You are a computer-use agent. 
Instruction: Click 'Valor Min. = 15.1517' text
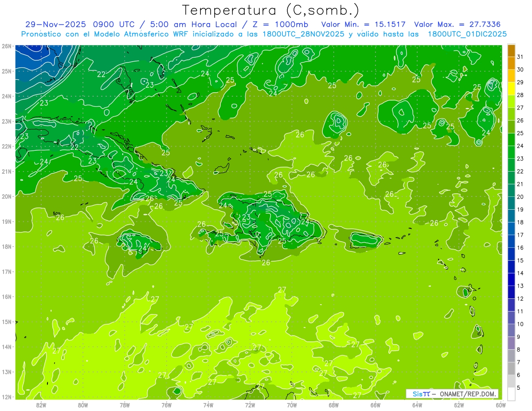point(364,24)
